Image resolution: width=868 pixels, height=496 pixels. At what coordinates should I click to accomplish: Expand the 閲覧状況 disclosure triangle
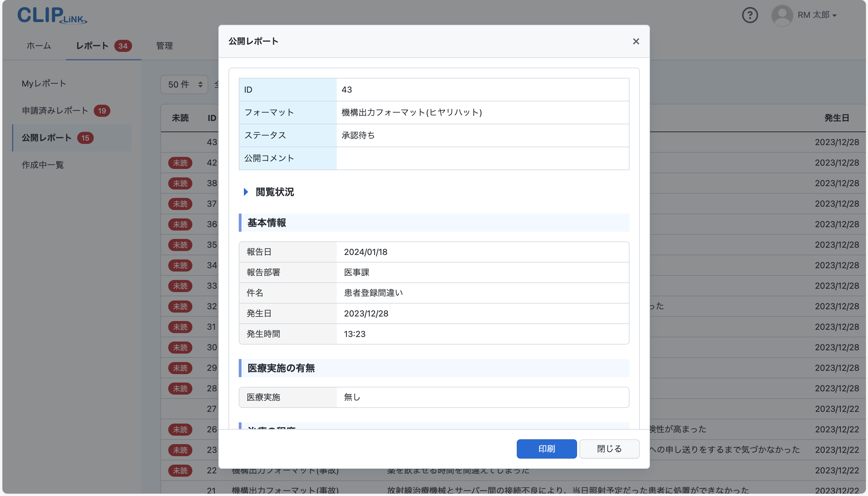[x=246, y=192]
